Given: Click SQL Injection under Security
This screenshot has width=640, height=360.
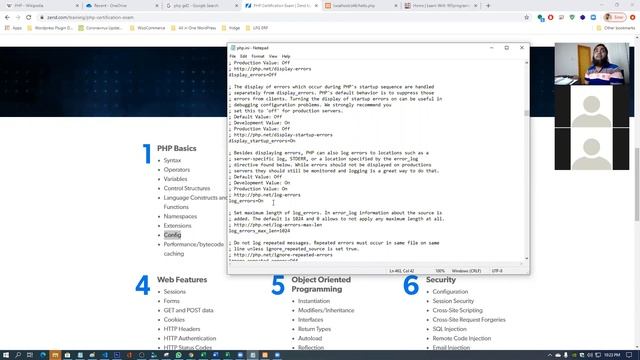Looking at the screenshot, I should click(x=449, y=329).
